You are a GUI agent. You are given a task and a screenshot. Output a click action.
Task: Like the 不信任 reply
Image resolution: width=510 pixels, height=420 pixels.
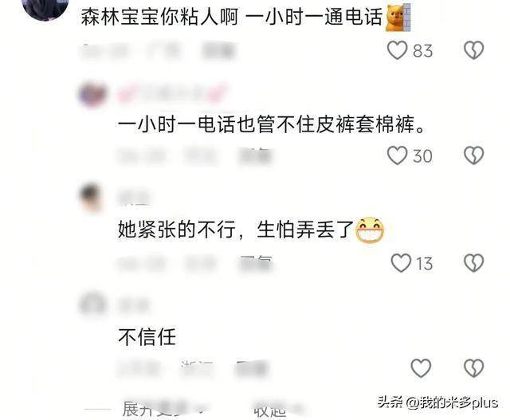point(421,368)
